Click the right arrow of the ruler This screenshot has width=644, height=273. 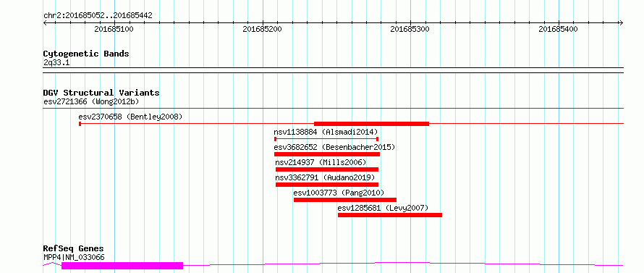click(x=622, y=22)
